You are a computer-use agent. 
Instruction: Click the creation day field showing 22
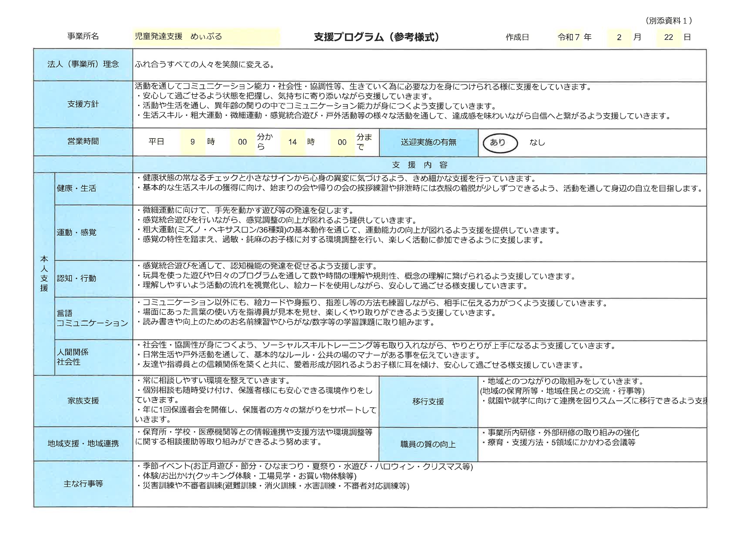click(668, 37)
